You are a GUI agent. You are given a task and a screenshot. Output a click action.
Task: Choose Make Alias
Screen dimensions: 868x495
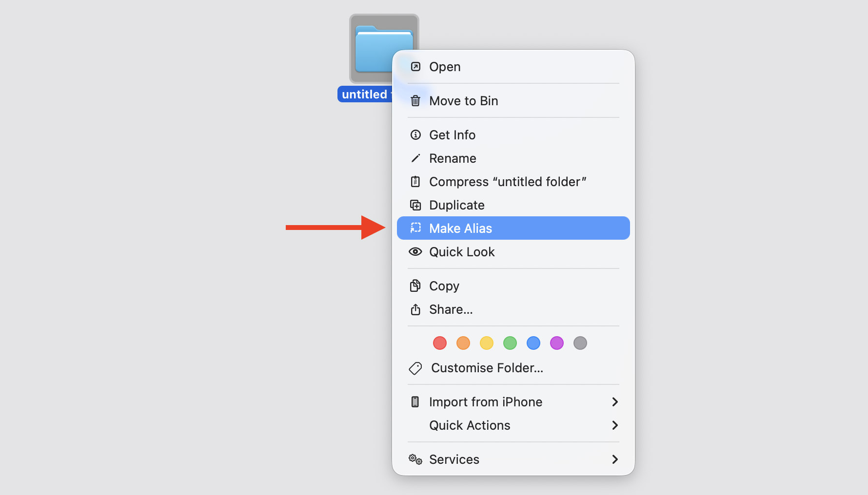513,228
